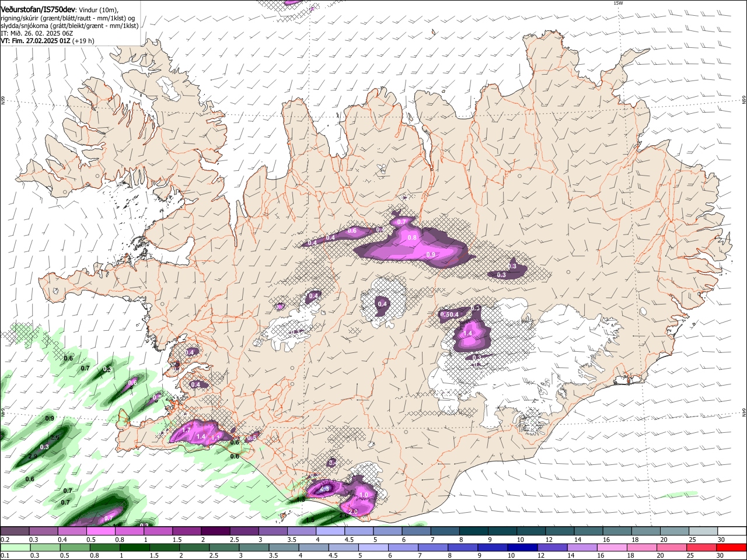
Task: Select the 'IT: Mið. 26. 02. 2025 06Z' line
Action: pos(37,33)
